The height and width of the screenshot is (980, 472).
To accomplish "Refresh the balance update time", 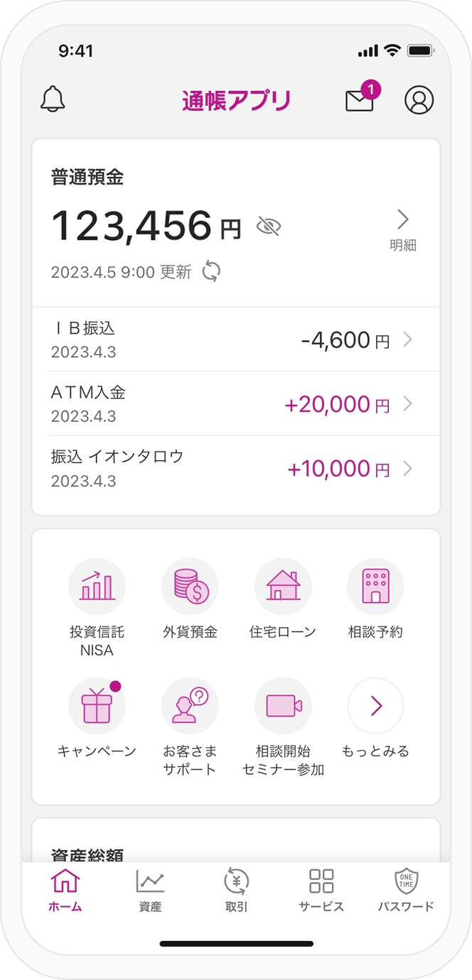I will [x=211, y=271].
